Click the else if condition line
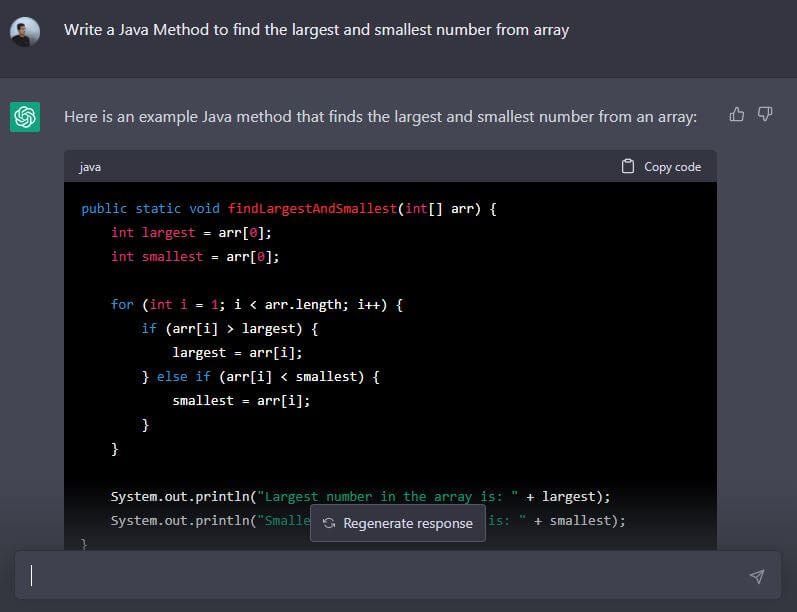797x612 pixels. coord(260,376)
